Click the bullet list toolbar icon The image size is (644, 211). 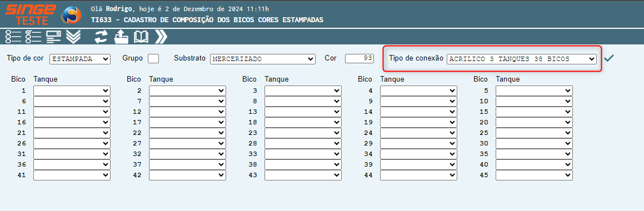point(13,37)
